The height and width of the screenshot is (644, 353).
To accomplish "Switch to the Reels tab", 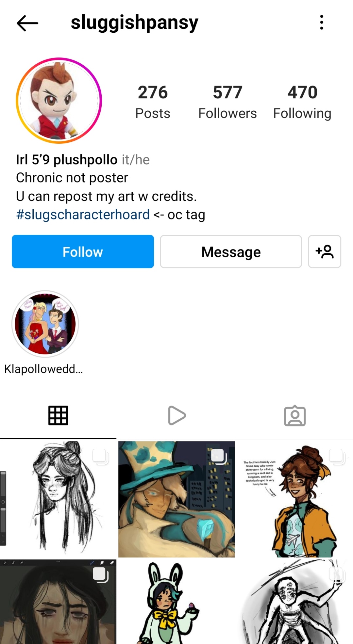I will pos(176,415).
